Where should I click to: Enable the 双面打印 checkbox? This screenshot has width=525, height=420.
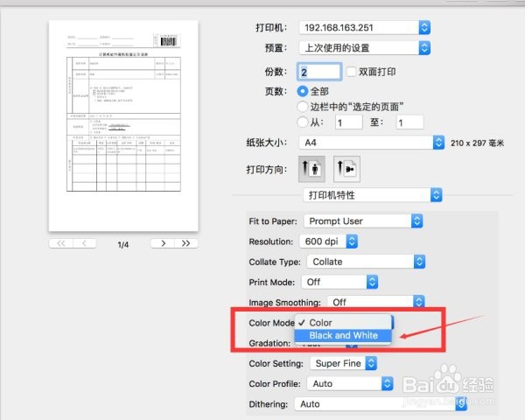pos(351,72)
